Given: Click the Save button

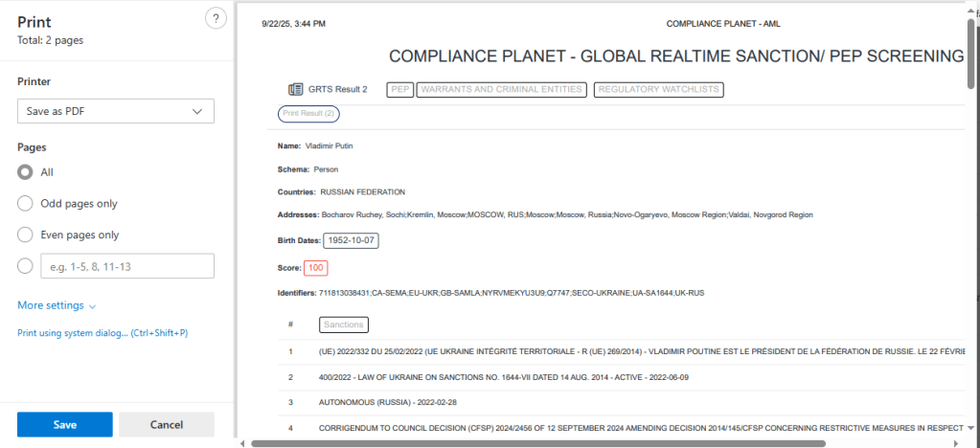Looking at the screenshot, I should coord(65,424).
